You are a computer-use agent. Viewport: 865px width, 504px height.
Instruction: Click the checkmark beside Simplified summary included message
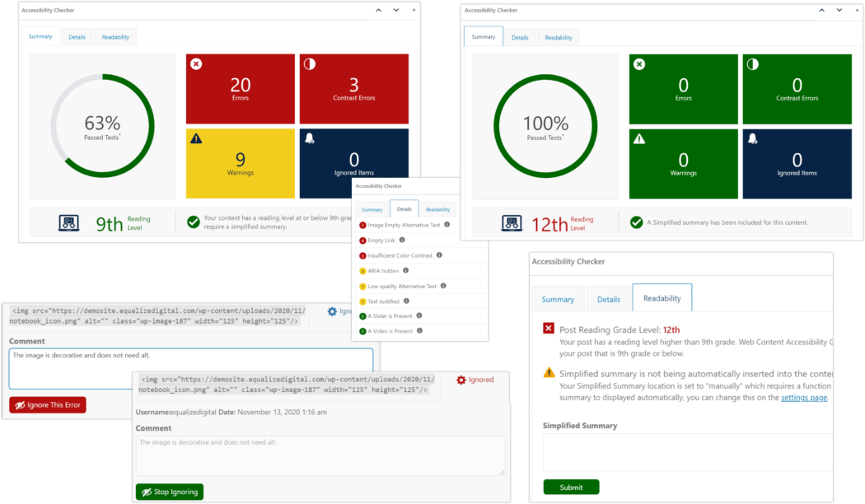pyautogui.click(x=637, y=222)
